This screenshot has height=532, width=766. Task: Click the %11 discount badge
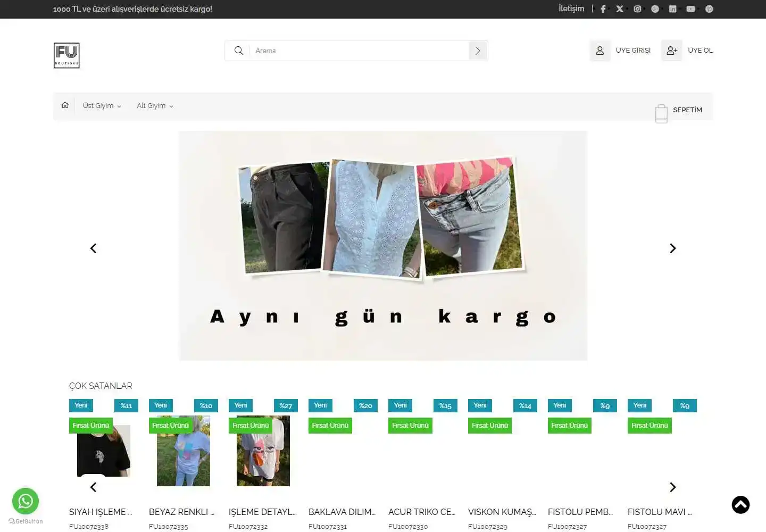126,406
